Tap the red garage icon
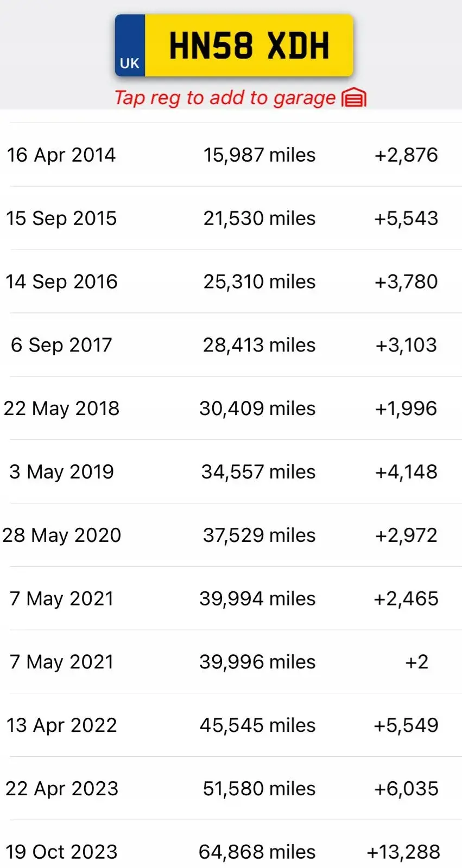 (x=354, y=98)
